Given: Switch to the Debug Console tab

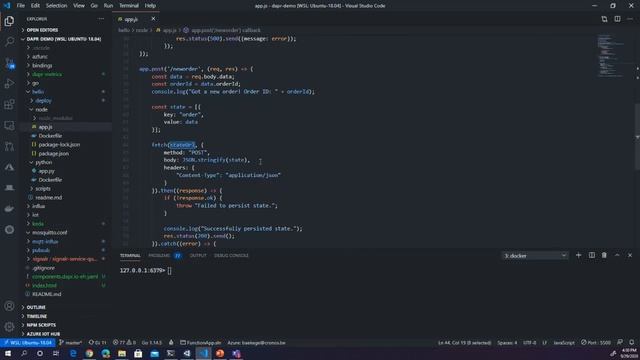Looking at the screenshot, I should pos(231,256).
